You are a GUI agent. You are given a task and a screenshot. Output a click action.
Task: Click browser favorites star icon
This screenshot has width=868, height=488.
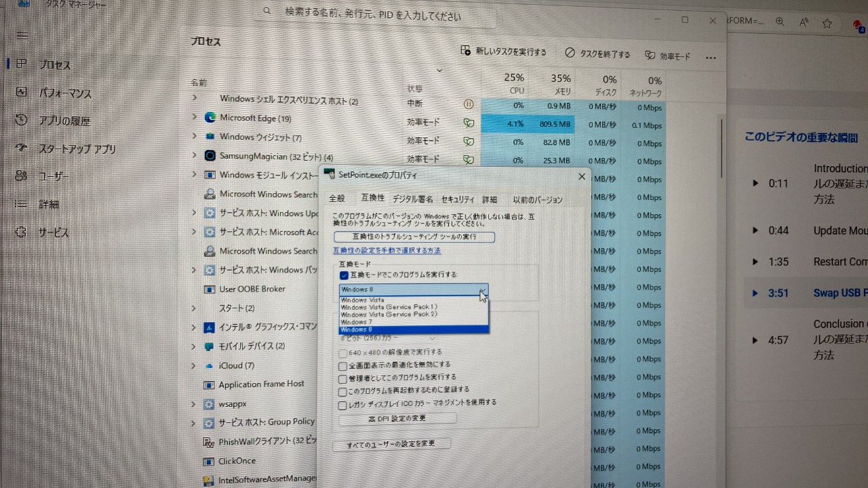tap(827, 23)
